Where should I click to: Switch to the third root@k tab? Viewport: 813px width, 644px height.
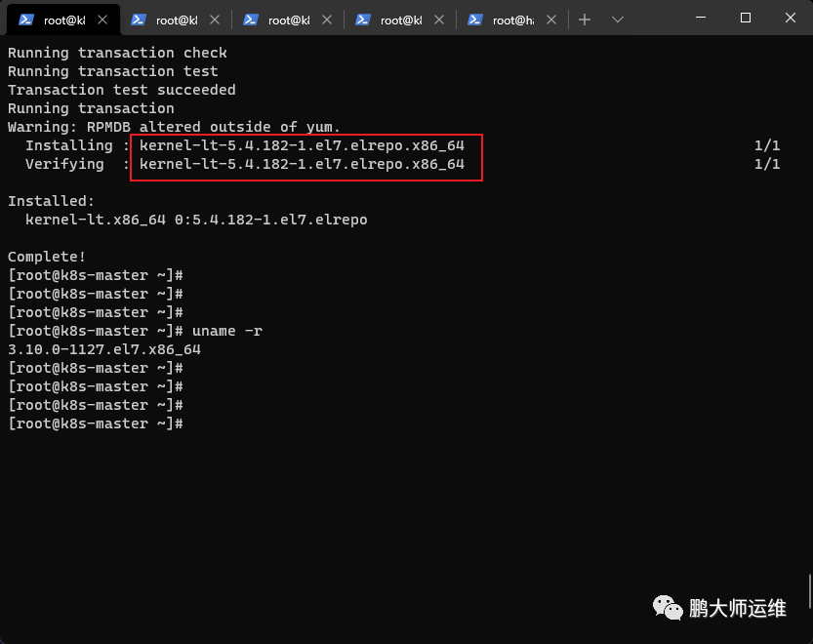click(288, 20)
